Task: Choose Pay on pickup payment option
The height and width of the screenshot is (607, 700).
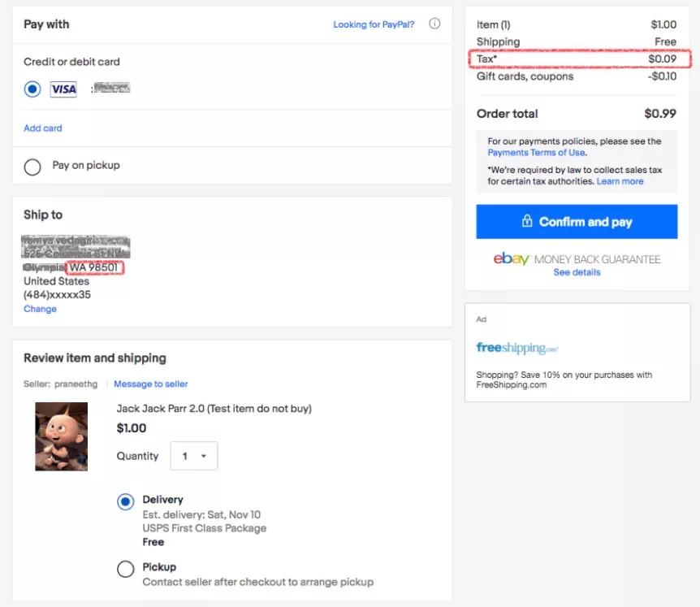Action: pos(32,167)
